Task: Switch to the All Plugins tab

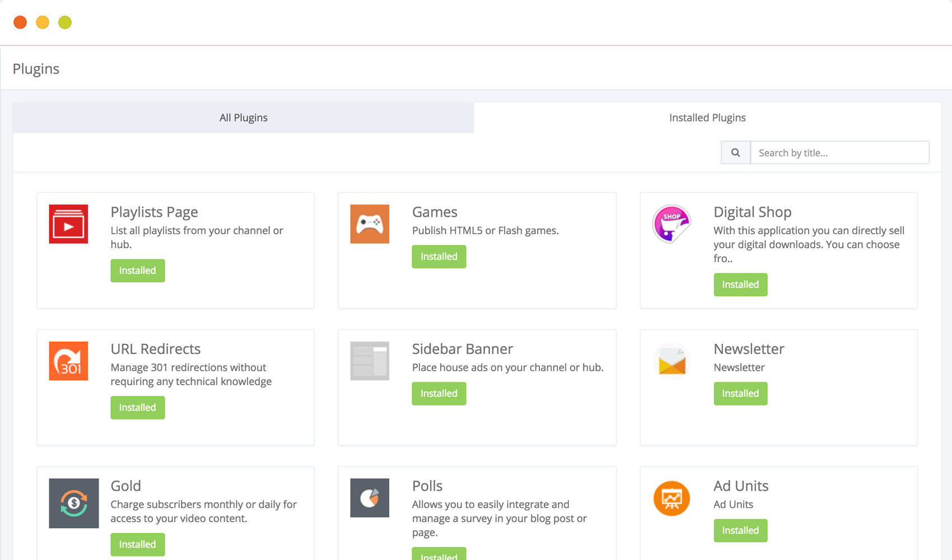Action: [244, 118]
